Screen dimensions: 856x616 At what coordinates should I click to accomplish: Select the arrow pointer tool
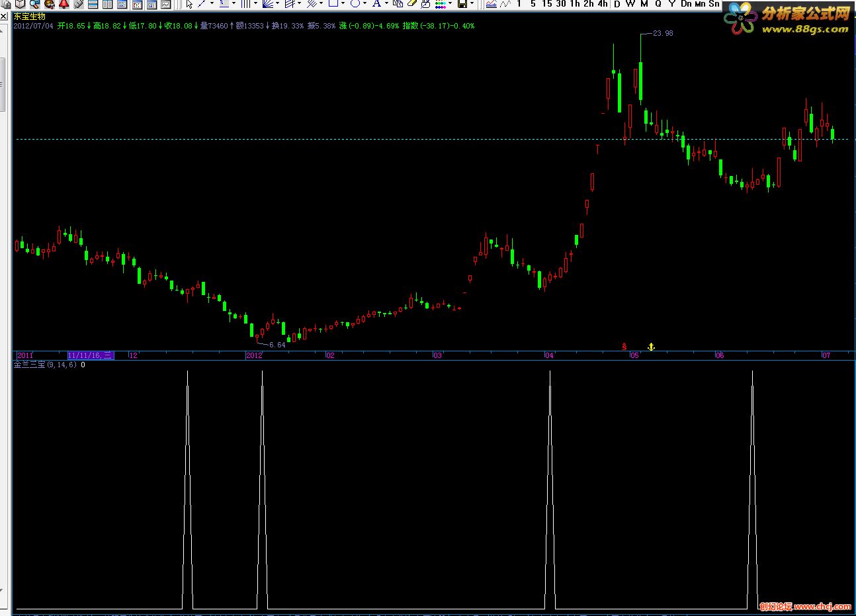click(189, 3)
